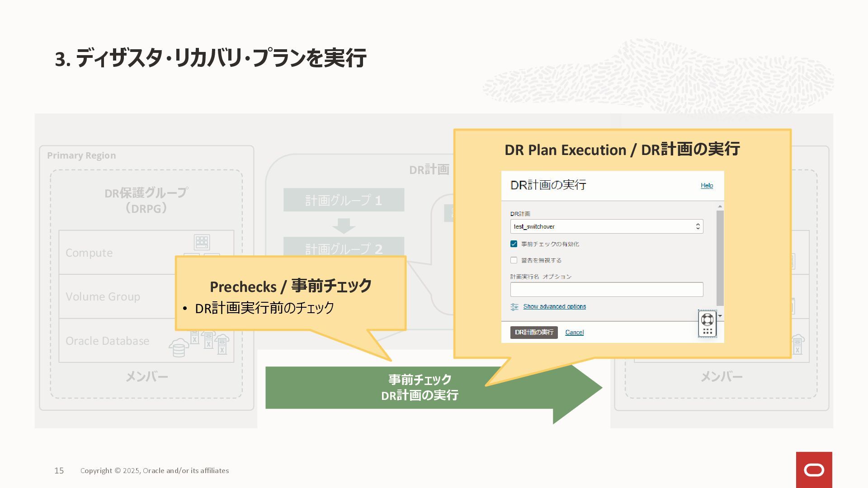Expand Show advanced options link

coord(554,307)
